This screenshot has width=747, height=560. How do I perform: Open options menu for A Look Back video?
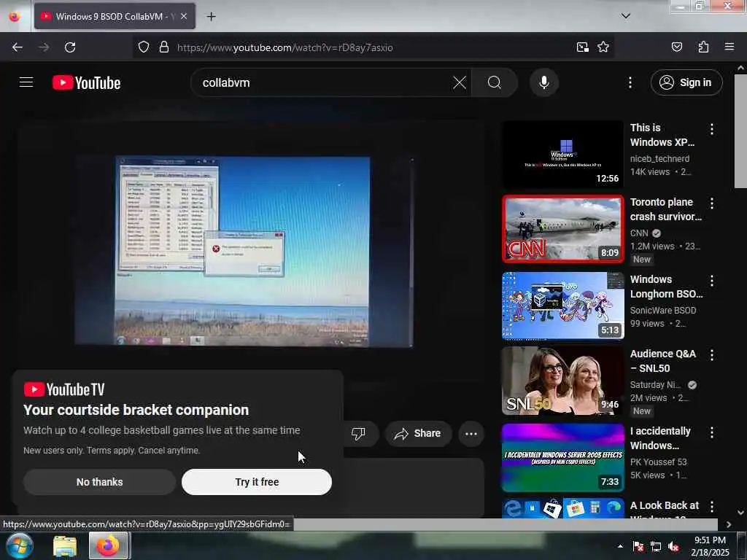pyautogui.click(x=711, y=507)
